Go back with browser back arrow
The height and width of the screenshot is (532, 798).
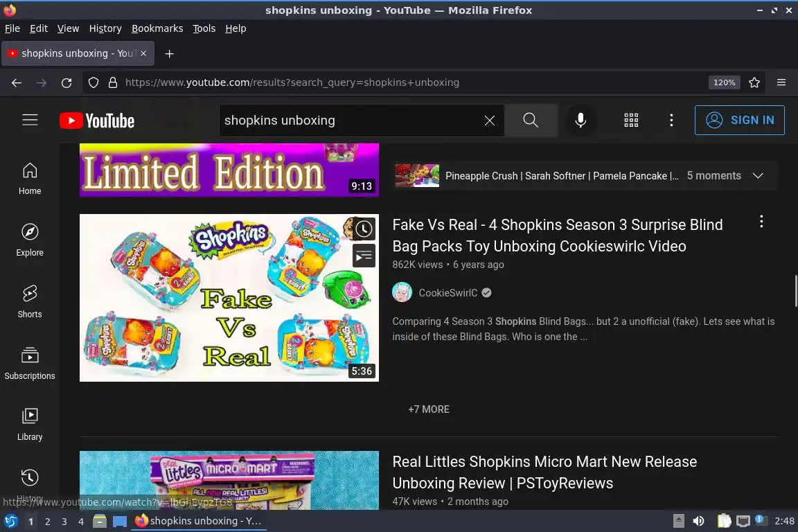(17, 82)
